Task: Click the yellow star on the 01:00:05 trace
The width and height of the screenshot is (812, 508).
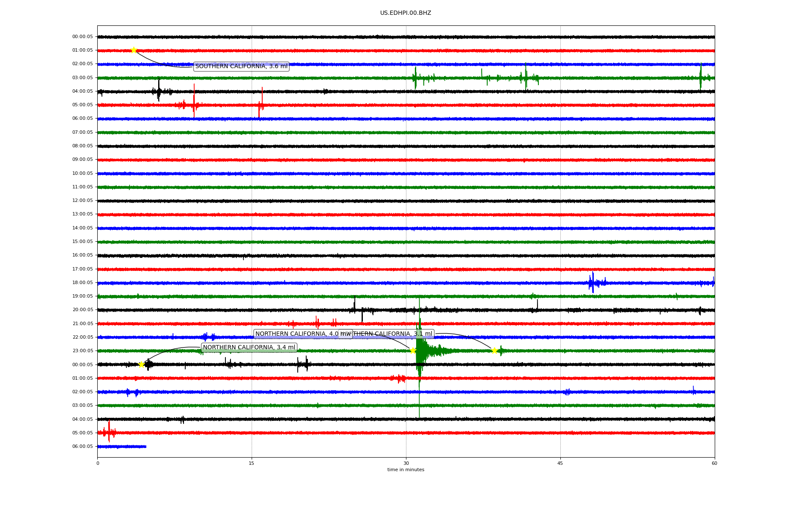Action: pyautogui.click(x=134, y=50)
